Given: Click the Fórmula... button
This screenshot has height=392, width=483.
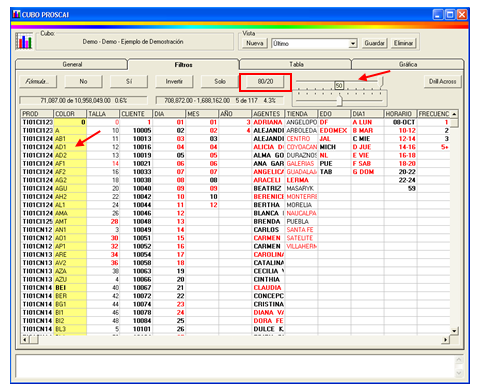Looking at the screenshot, I should (x=37, y=81).
